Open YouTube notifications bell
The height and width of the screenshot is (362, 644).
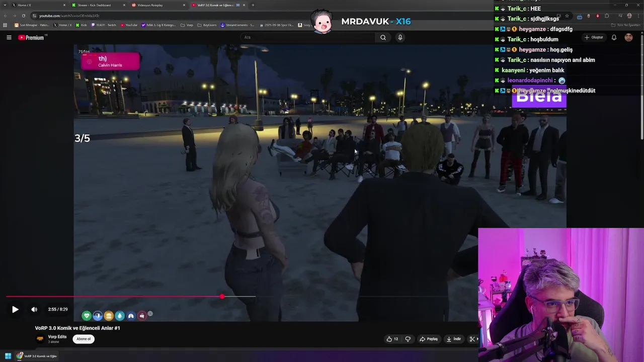[x=614, y=37]
